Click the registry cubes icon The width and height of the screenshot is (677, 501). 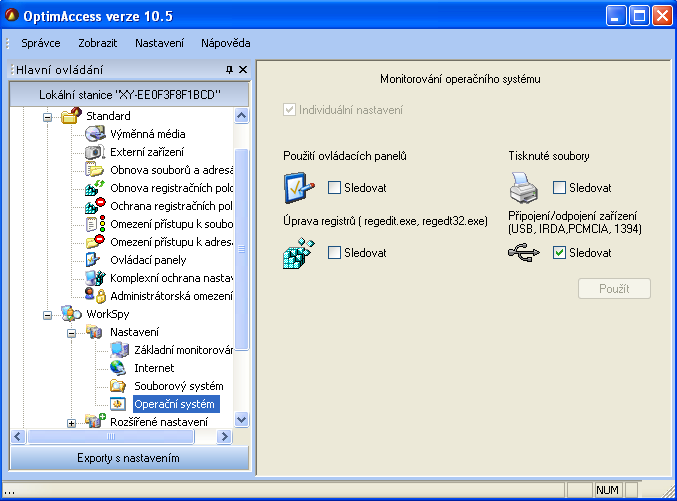tap(299, 253)
